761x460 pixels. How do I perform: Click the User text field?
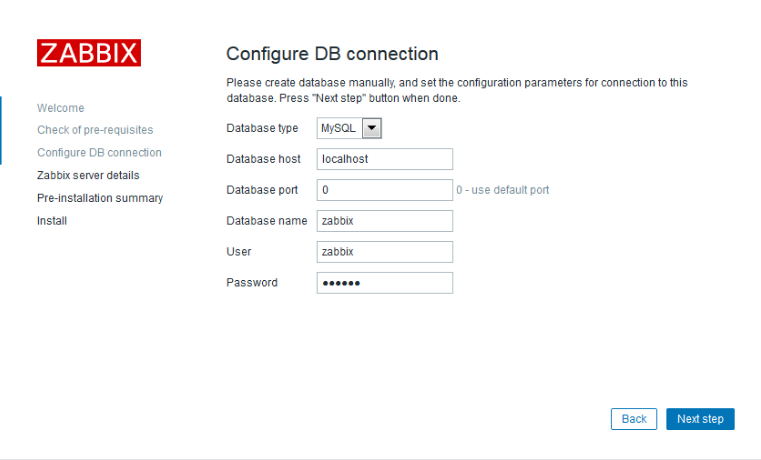click(385, 252)
